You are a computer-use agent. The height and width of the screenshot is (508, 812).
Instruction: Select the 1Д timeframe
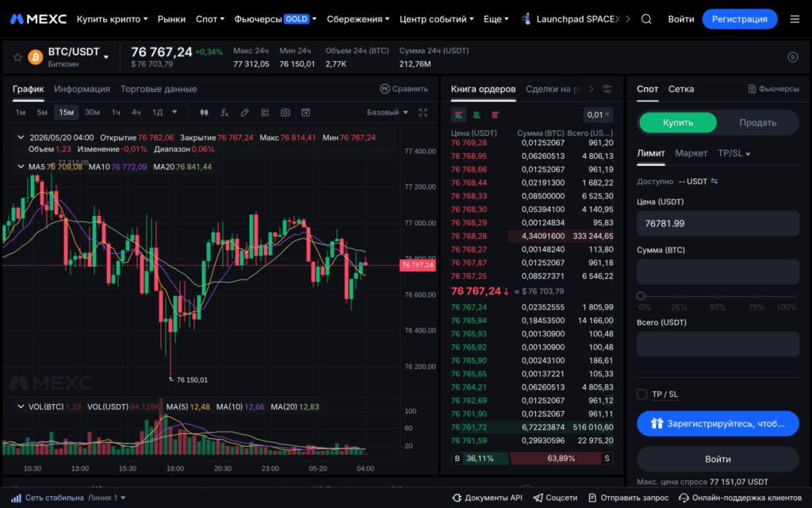point(157,113)
